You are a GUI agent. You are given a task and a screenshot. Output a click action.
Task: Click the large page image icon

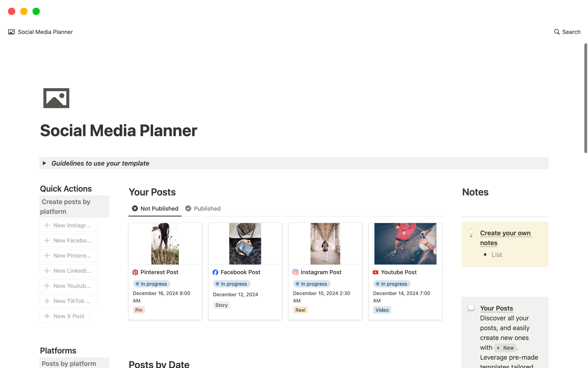click(x=56, y=98)
